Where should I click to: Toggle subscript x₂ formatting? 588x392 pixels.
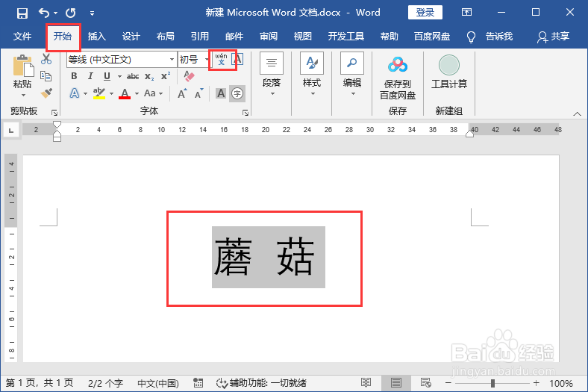pos(149,77)
